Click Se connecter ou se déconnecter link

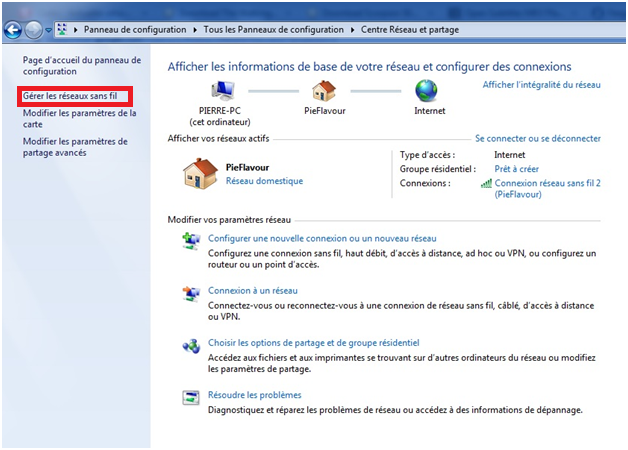tap(537, 139)
